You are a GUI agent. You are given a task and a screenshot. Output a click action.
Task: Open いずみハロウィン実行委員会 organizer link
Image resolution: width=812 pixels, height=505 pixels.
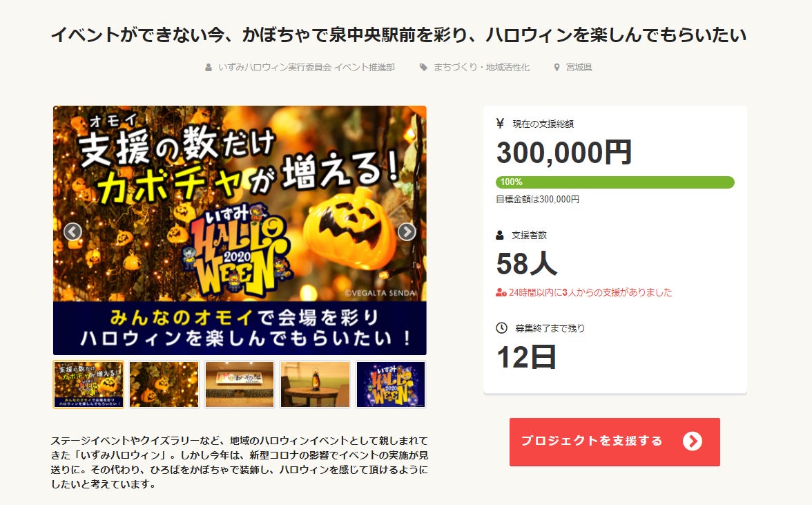(x=307, y=67)
